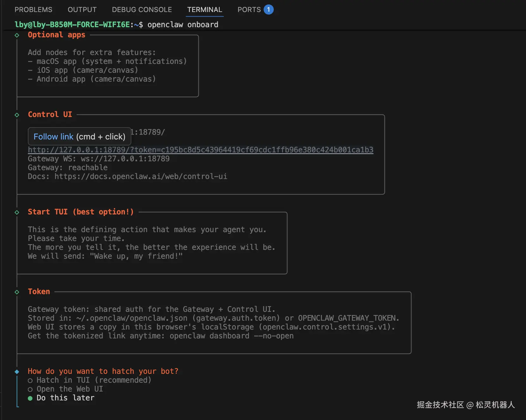The image size is (526, 420).
Task: Click the Control UI section diamond marker
Action: 17,115
